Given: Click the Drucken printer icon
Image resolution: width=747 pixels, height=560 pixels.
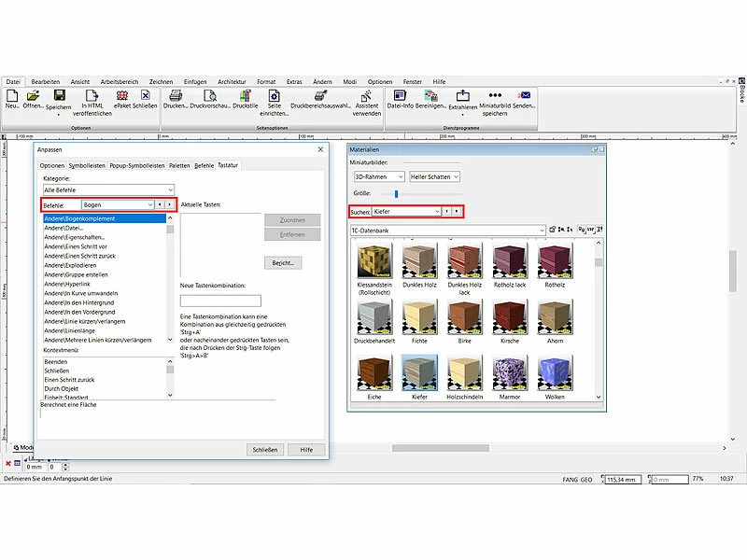Looking at the screenshot, I should [176, 96].
